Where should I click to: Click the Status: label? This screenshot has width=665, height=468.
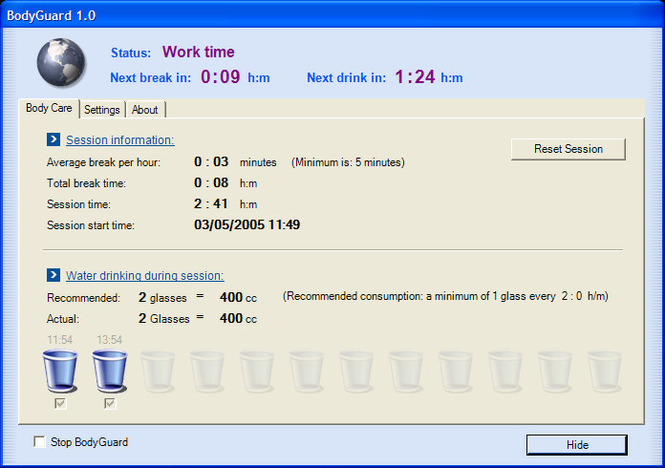click(x=131, y=53)
